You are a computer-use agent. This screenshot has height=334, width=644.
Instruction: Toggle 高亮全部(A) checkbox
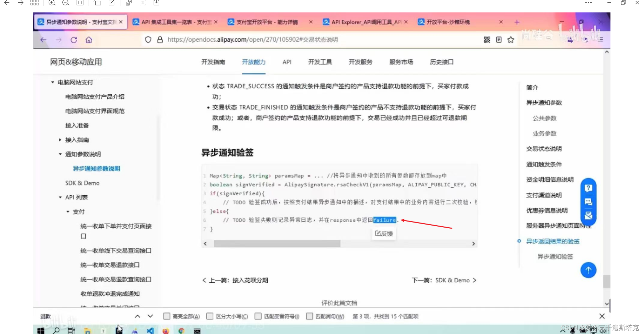167,316
